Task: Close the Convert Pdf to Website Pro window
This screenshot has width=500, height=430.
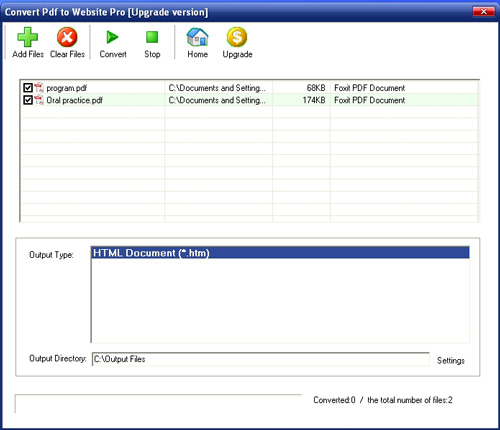Action: pos(484,12)
